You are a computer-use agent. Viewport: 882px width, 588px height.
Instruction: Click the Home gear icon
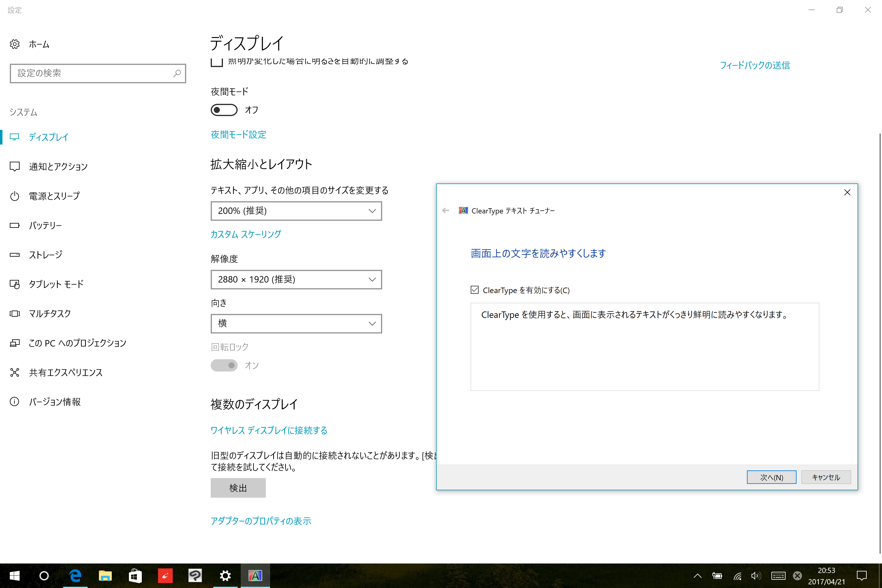[x=15, y=44]
